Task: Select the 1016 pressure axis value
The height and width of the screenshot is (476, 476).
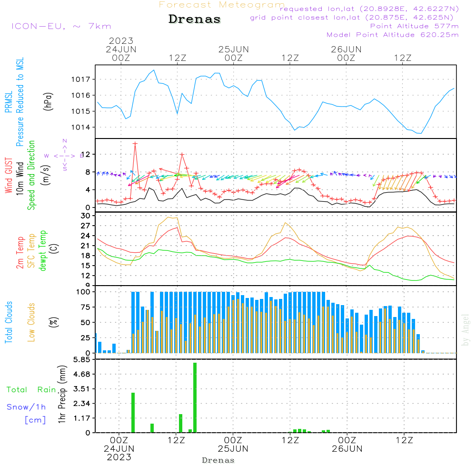Action: (81, 95)
